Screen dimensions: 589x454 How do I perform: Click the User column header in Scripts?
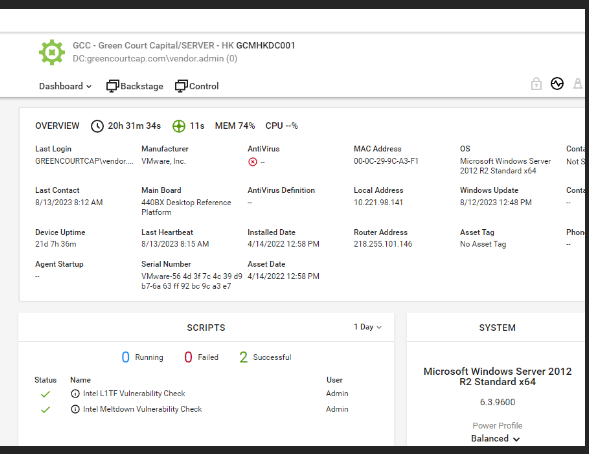tap(334, 380)
